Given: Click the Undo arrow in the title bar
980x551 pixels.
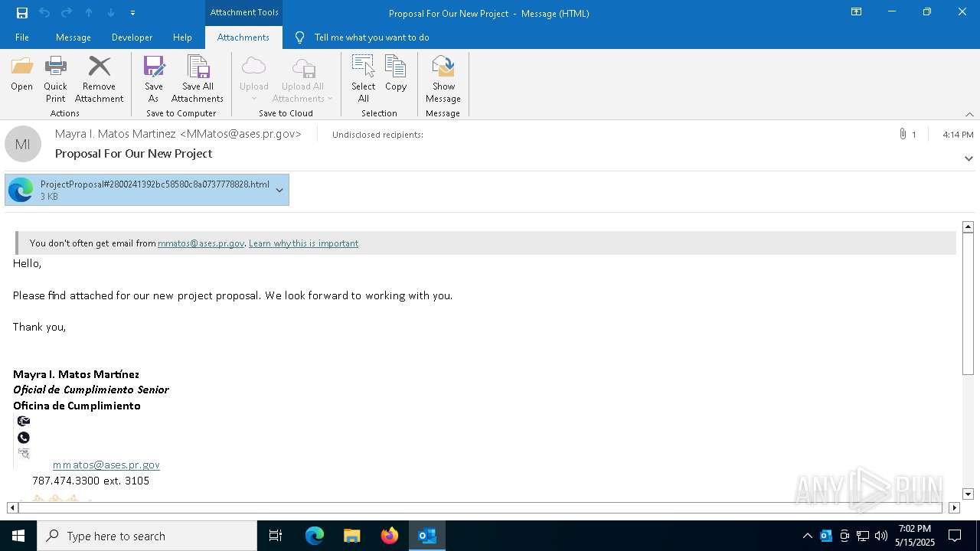Looking at the screenshot, I should coord(44,13).
